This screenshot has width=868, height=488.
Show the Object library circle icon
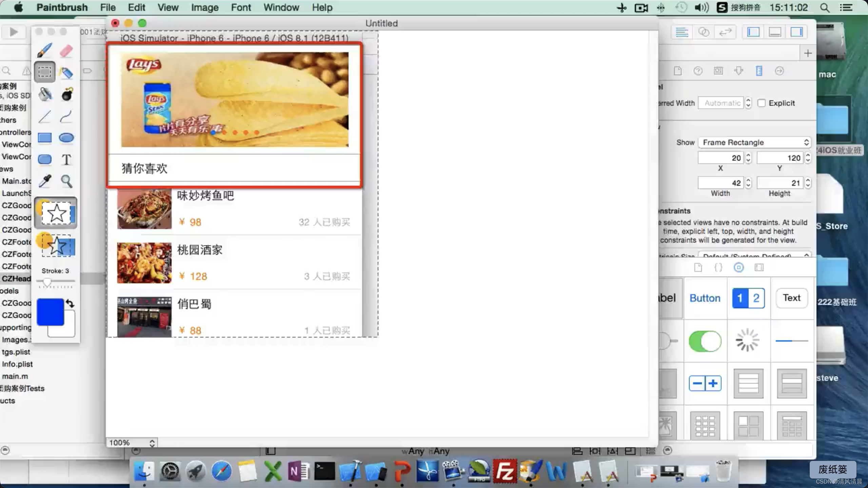click(x=738, y=267)
